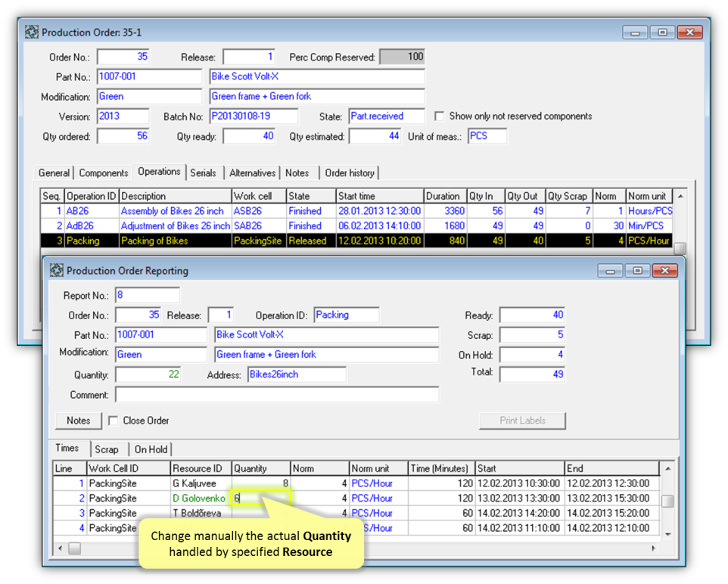
Task: Click the State field showing Part.received
Action: [387, 116]
